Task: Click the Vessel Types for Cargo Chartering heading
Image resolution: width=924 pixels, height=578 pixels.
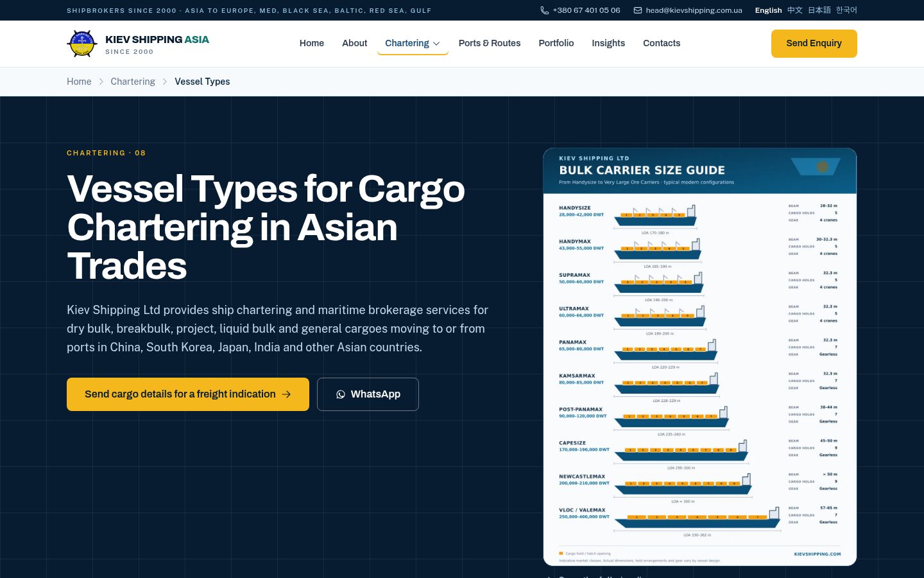Action: (x=266, y=227)
